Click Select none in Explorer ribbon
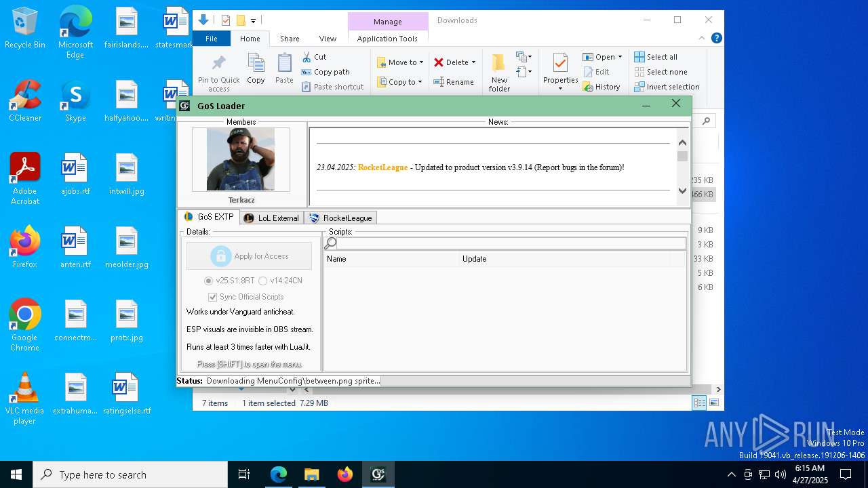The image size is (868, 488). pyautogui.click(x=660, y=72)
